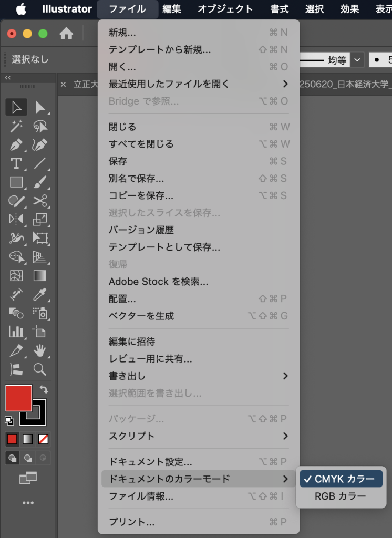
Task: Select the Symbol Sprayer tool
Action: click(x=40, y=313)
